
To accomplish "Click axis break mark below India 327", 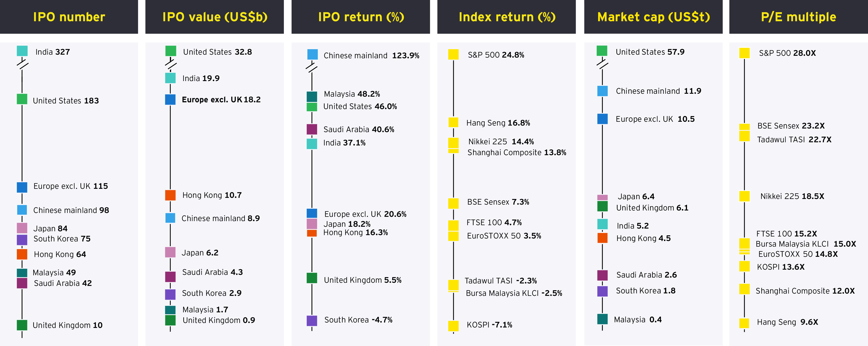I will (x=22, y=64).
